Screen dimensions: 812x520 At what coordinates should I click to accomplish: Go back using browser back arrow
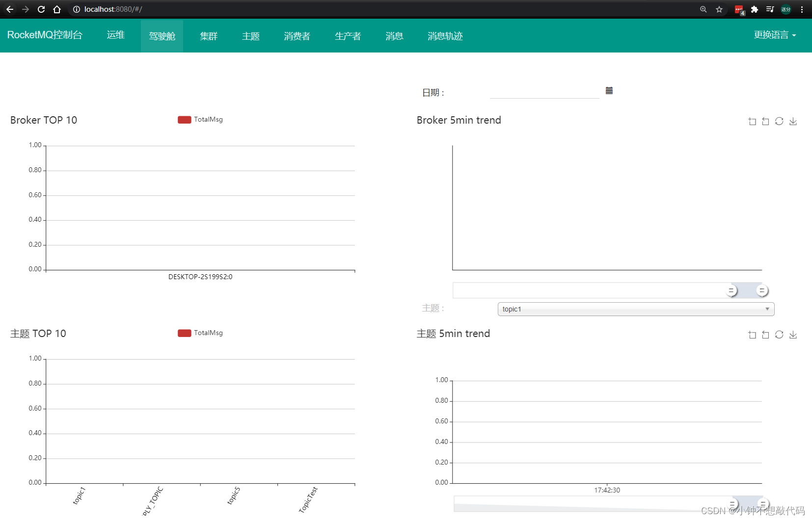10,9
